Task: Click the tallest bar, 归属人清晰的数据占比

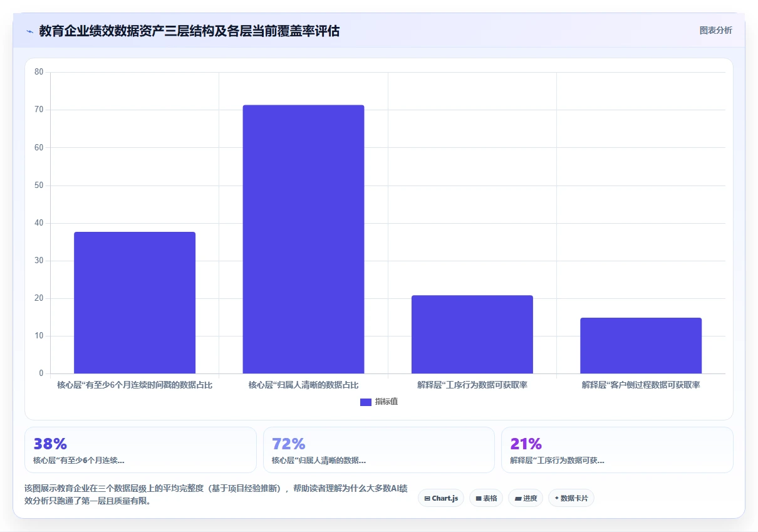Action: click(x=303, y=239)
